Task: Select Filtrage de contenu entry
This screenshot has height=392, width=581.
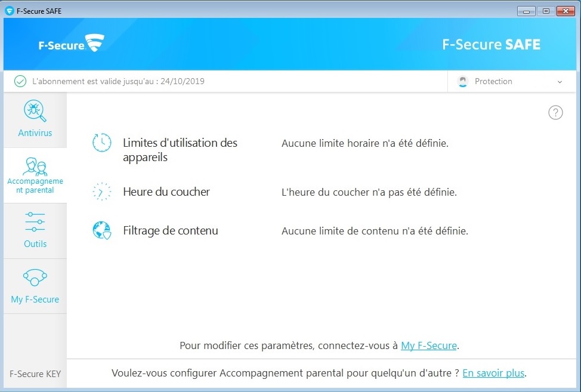Action: tap(171, 230)
